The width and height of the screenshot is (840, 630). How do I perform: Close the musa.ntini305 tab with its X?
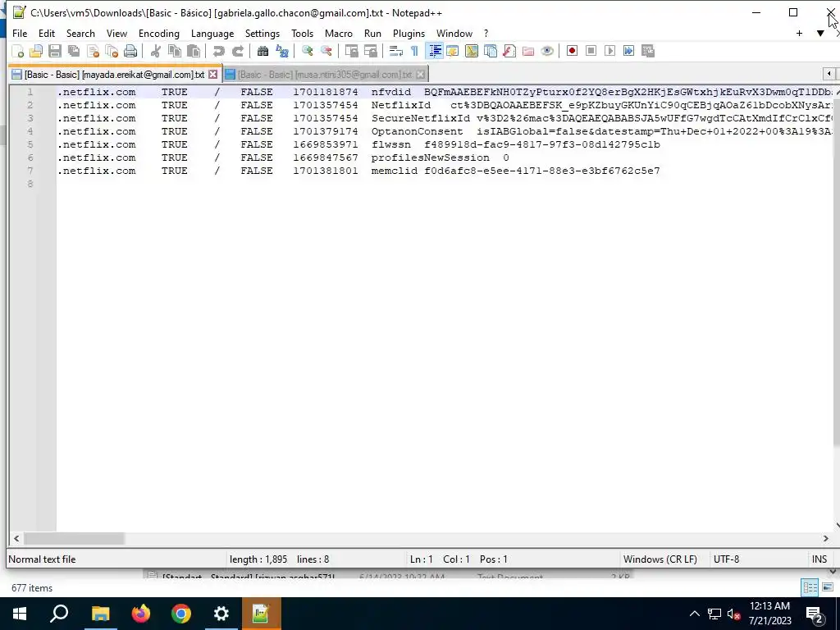[x=421, y=75]
